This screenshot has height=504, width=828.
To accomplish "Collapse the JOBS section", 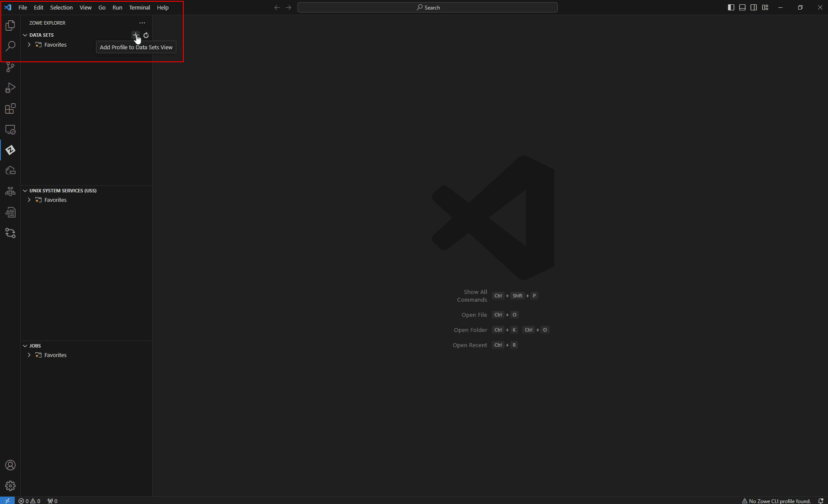I will point(25,346).
